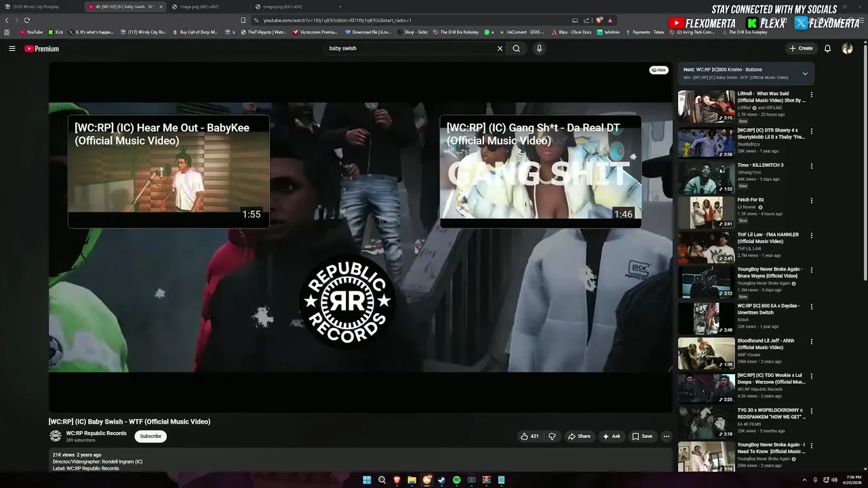Open WC:RP Republic Records channel name

click(96, 433)
